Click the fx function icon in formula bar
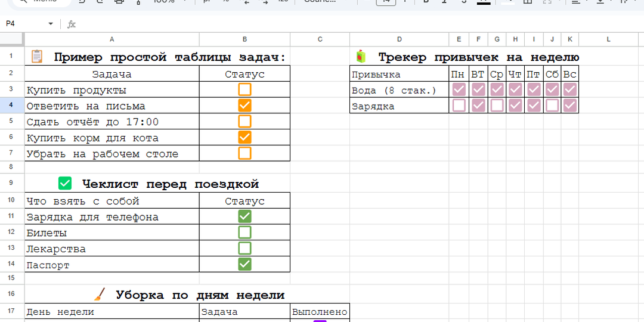Viewport: 644px width, 322px height. tap(72, 24)
